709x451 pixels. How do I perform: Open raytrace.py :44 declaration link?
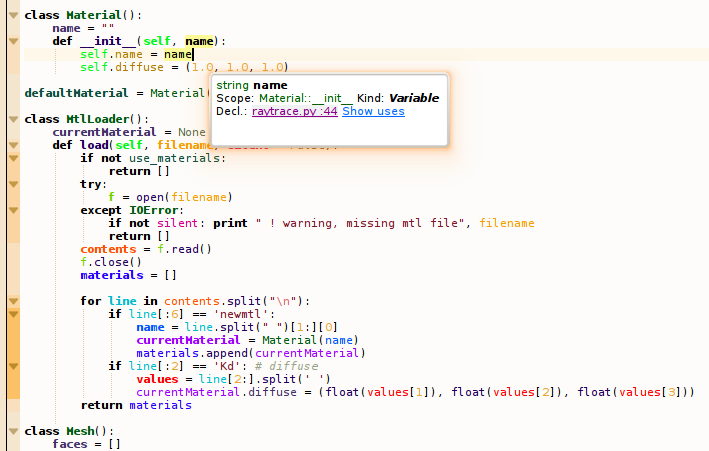point(295,111)
